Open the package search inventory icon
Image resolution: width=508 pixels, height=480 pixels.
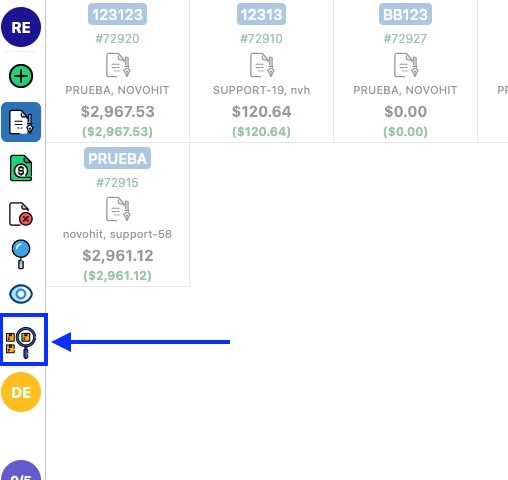21,343
